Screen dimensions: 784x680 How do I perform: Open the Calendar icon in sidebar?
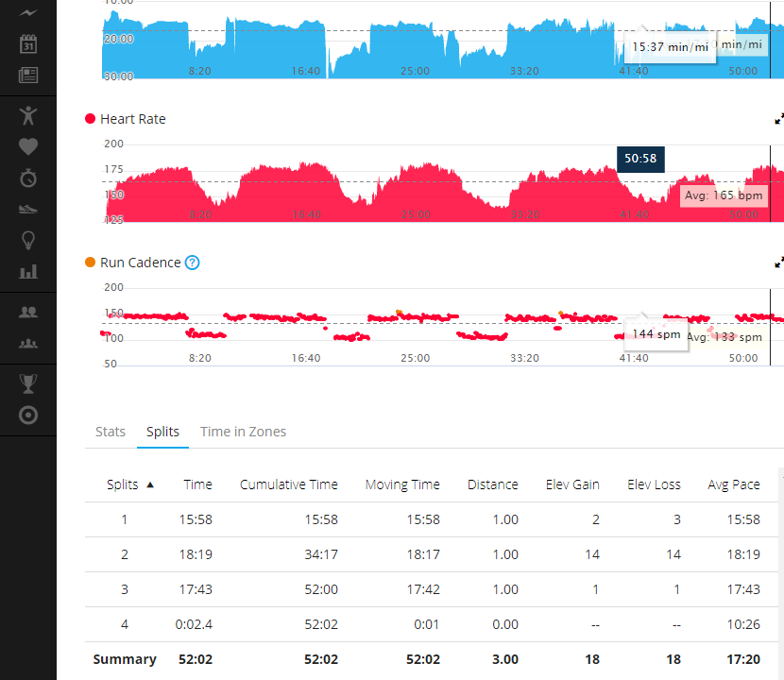pyautogui.click(x=28, y=44)
